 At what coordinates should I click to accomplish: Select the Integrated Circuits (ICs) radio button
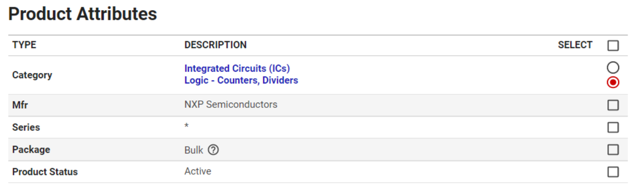tap(613, 68)
